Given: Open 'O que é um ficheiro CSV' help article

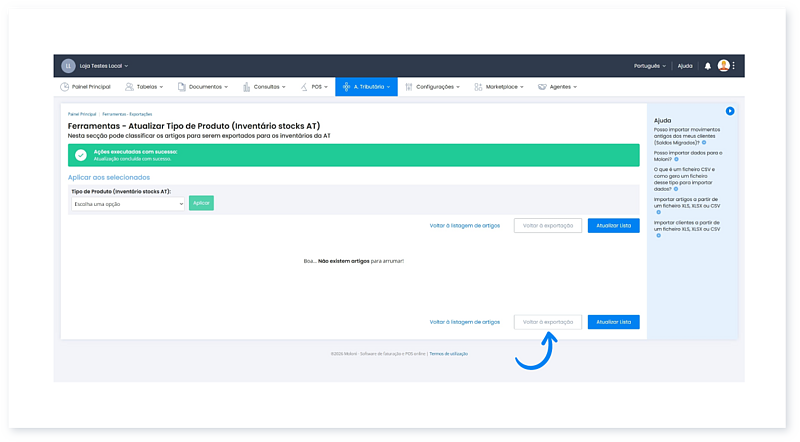Looking at the screenshot, I should (684, 179).
